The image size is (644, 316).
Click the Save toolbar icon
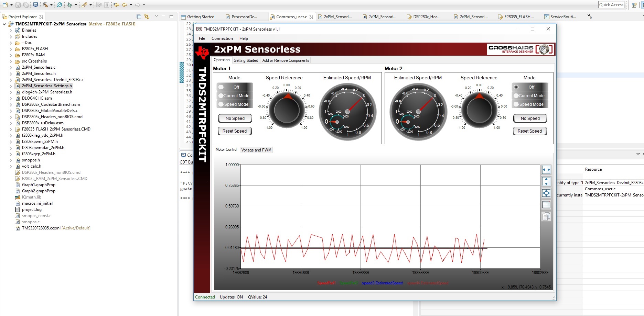18,5
